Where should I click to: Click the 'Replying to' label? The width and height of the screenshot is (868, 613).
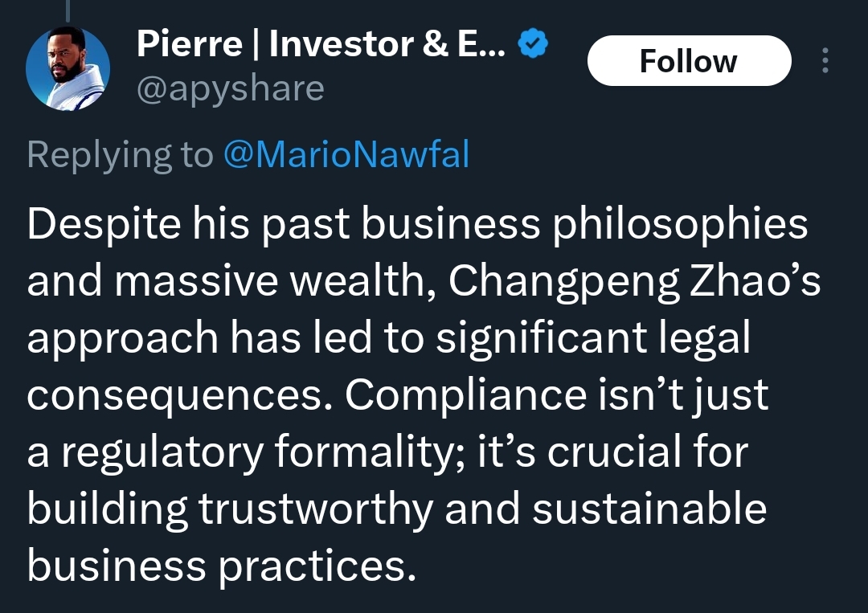point(120,154)
